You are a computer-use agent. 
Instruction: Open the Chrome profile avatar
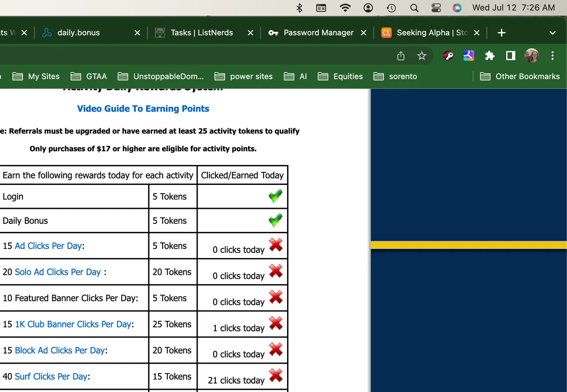click(532, 56)
